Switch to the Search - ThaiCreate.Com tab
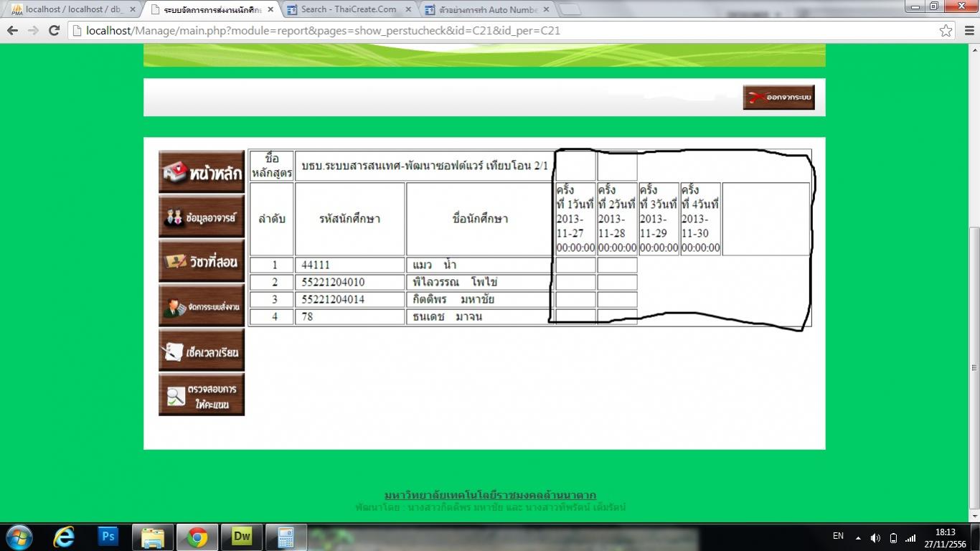The image size is (980, 551). pyautogui.click(x=347, y=9)
